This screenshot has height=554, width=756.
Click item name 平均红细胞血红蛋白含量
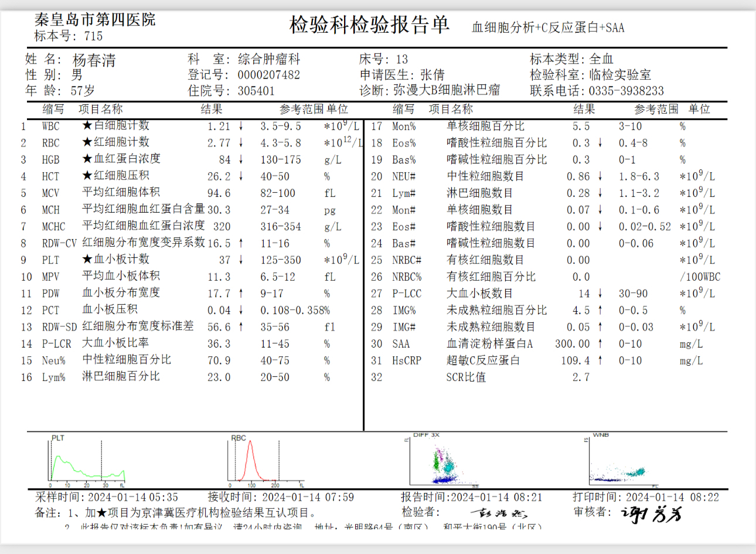tap(144, 209)
